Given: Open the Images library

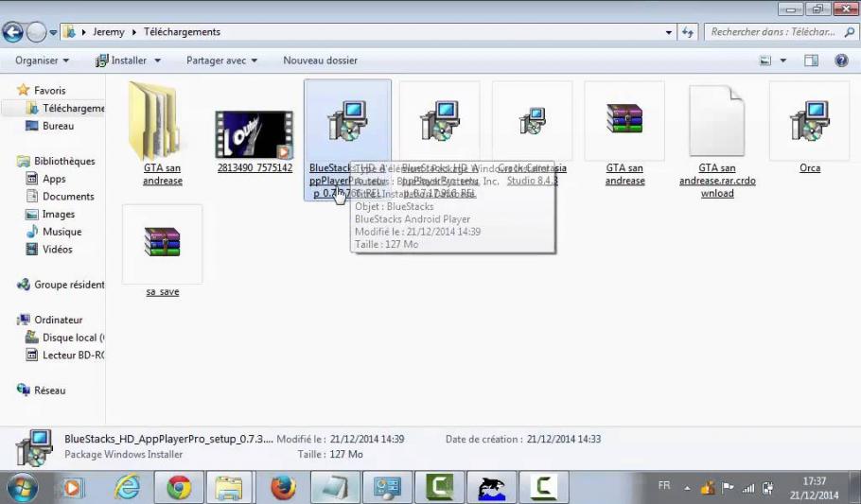Looking at the screenshot, I should 50,214.
